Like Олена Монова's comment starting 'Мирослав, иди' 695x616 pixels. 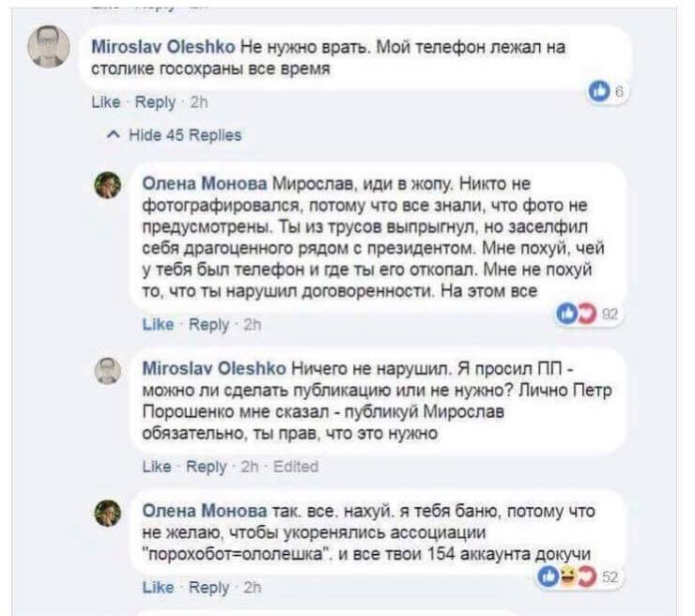coord(158,325)
